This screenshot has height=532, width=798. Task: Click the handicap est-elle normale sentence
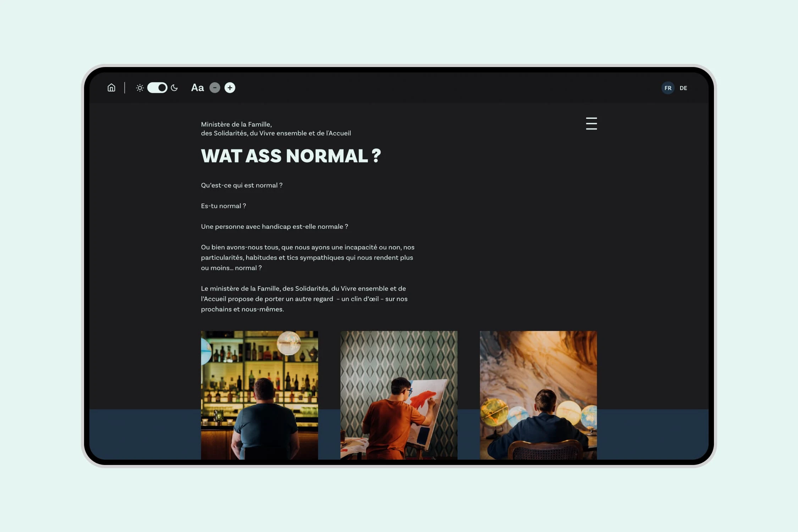point(274,226)
